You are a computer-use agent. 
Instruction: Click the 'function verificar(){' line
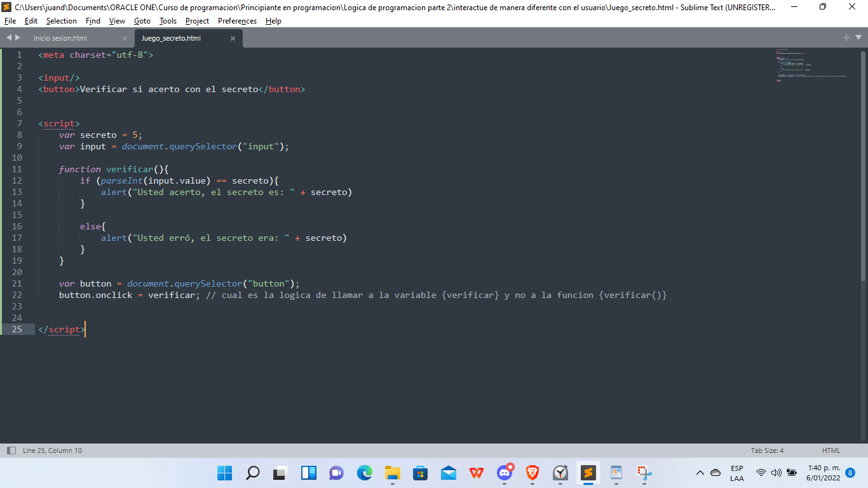pyautogui.click(x=114, y=169)
